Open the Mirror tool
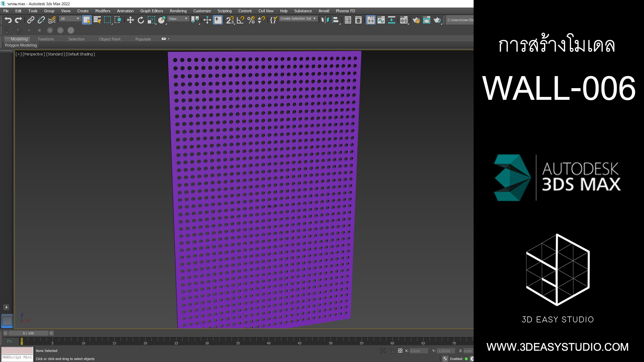644x362 pixels. click(325, 20)
